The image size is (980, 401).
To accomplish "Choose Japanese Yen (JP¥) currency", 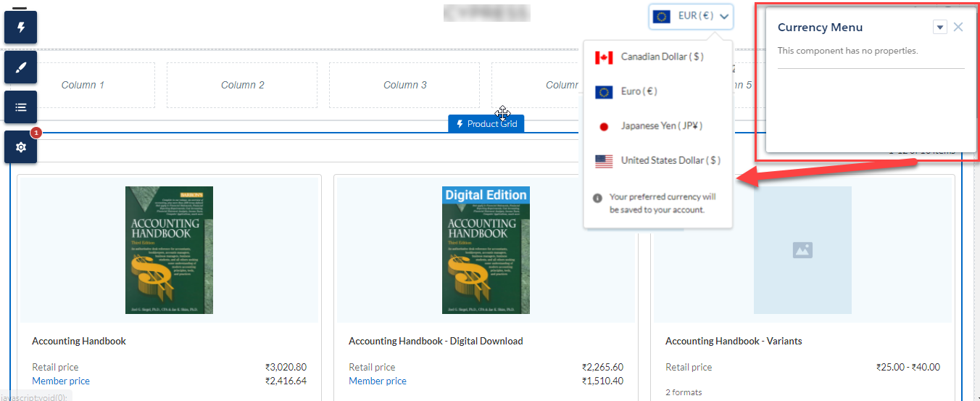I will pyautogui.click(x=661, y=126).
